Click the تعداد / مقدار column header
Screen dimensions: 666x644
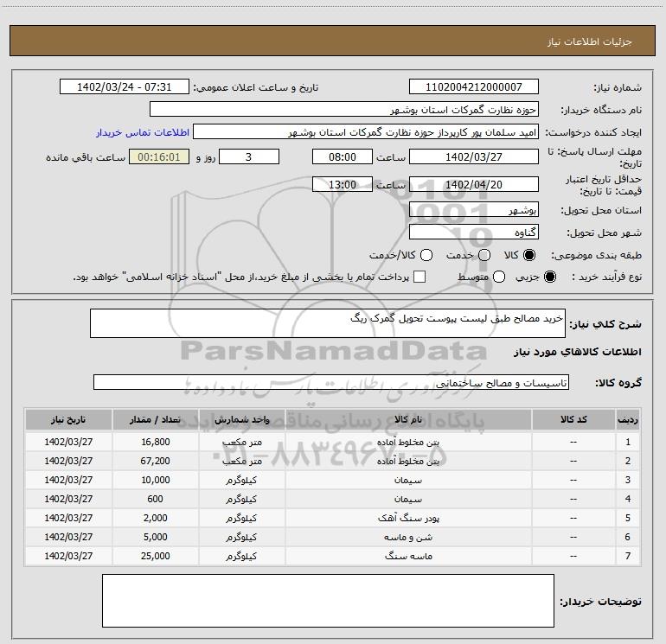click(x=155, y=419)
